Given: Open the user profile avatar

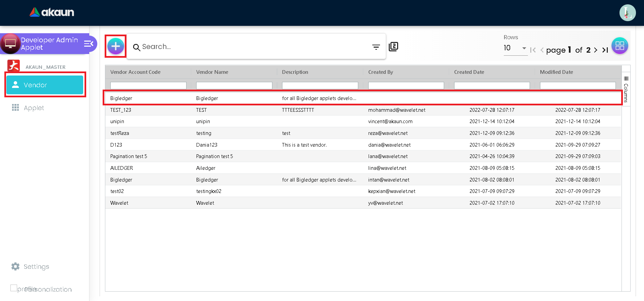Looking at the screenshot, I should coord(627,13).
